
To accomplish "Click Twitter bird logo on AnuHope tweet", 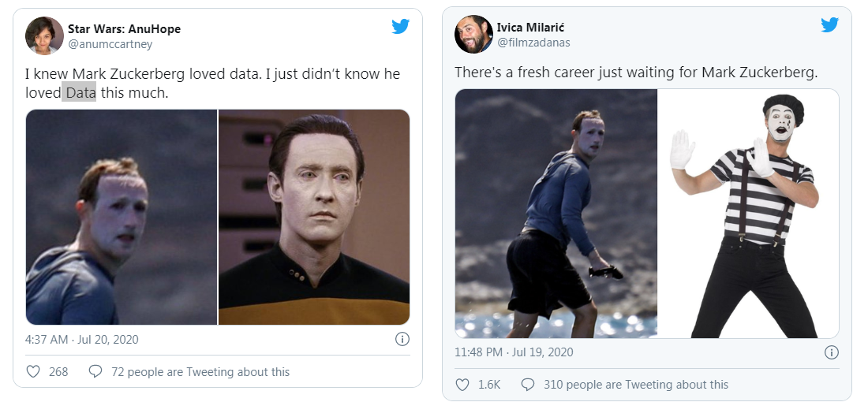I will [x=401, y=27].
